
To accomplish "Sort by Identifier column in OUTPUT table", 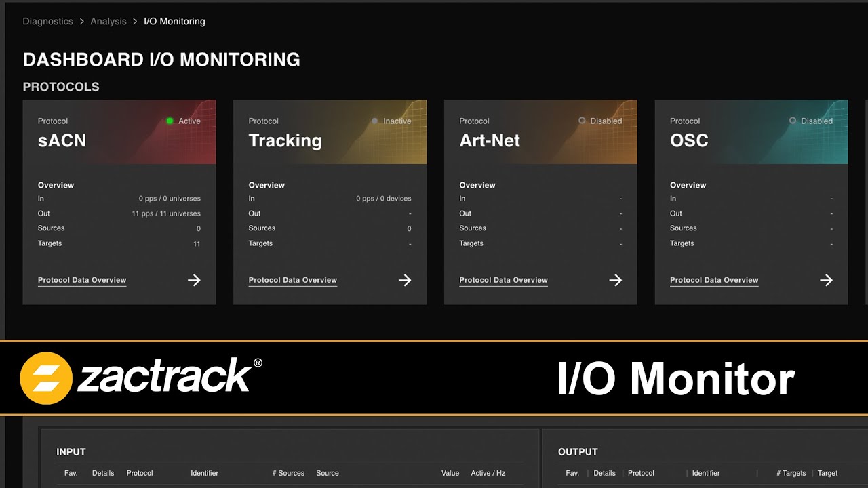I will tap(706, 473).
